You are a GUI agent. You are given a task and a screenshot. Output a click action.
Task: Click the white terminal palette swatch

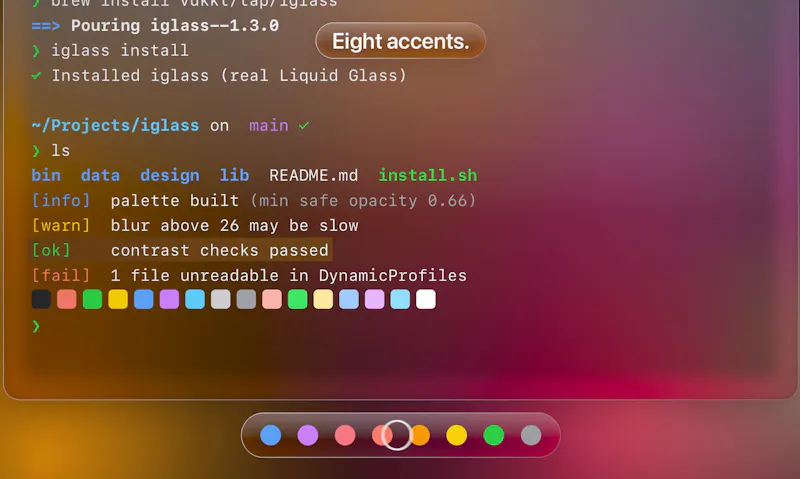coord(426,299)
